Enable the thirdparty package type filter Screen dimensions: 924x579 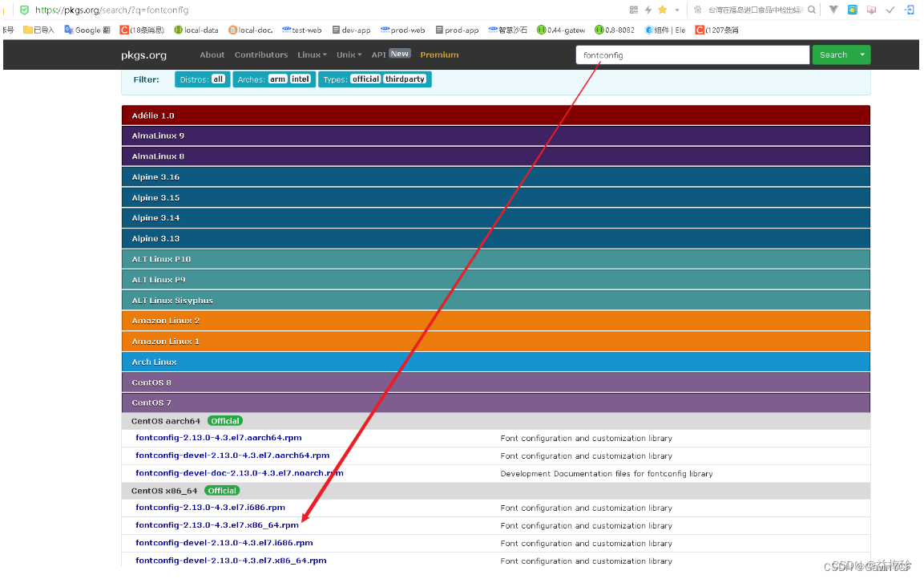406,79
